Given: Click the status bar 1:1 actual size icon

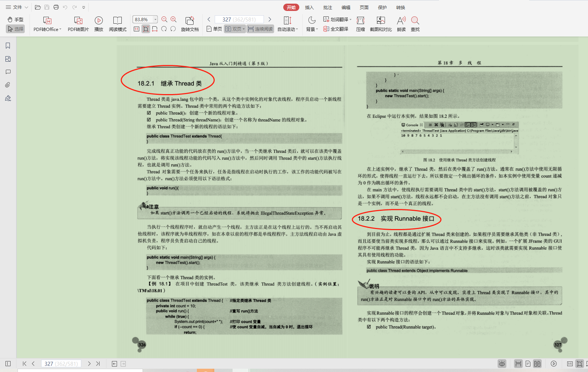Looking at the screenshot, I should click(x=570, y=364).
